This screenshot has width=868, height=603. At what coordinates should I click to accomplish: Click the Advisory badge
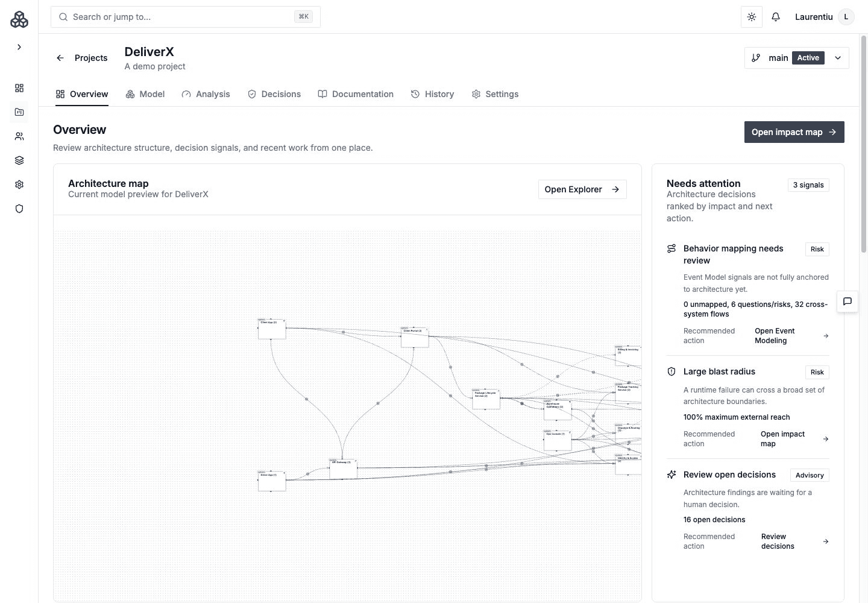tap(810, 475)
